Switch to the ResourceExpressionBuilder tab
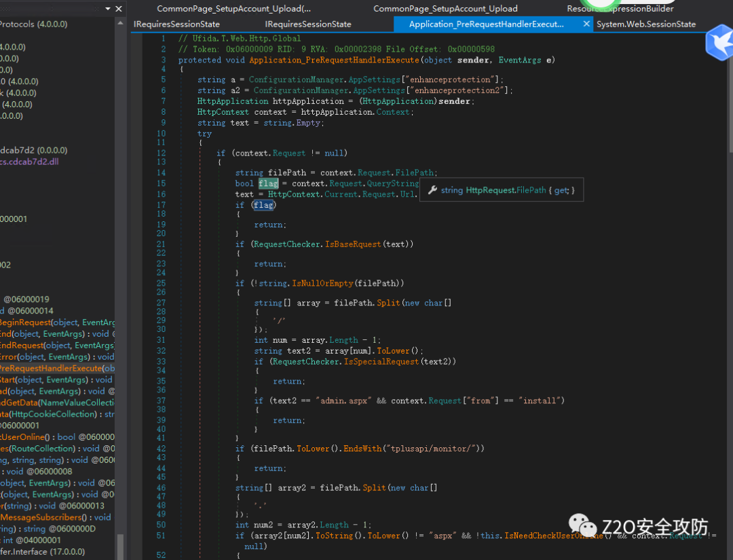 click(x=620, y=8)
